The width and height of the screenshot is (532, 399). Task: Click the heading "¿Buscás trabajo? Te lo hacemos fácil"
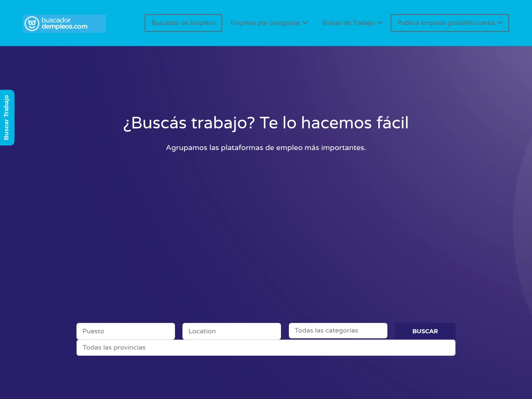[x=266, y=123]
